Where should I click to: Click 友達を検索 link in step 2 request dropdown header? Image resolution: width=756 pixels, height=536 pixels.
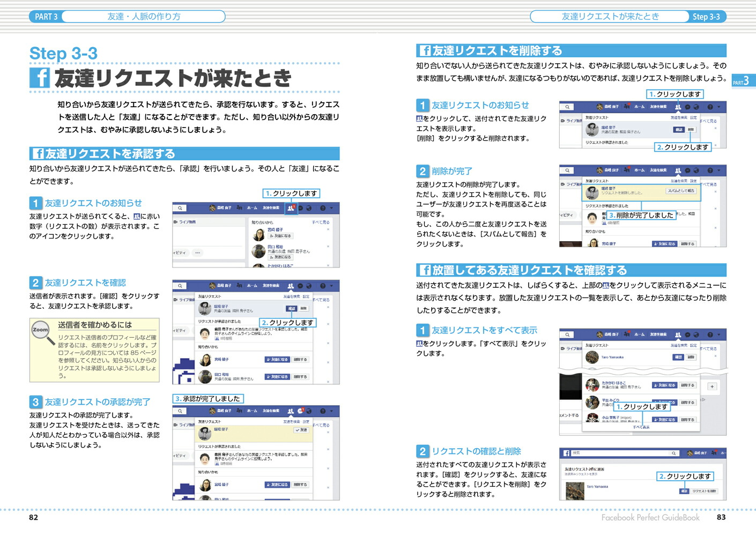(292, 296)
